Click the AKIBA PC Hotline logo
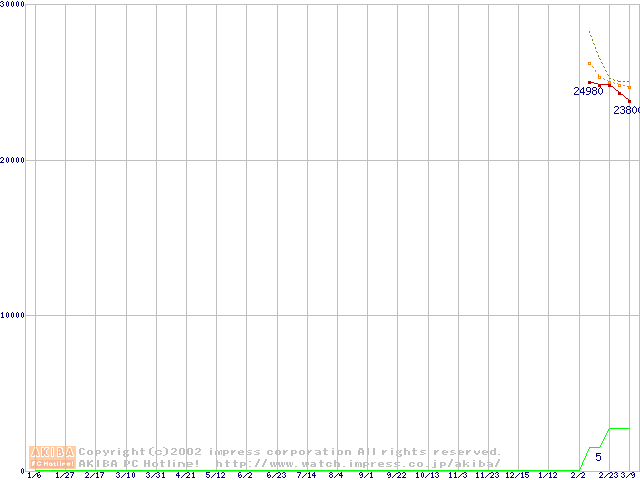Viewport: 640px width, 480px height. (x=52, y=457)
